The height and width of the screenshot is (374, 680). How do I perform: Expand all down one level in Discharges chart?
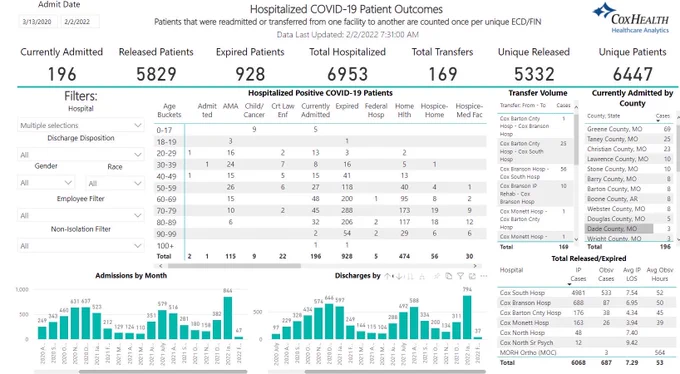tap(422, 276)
